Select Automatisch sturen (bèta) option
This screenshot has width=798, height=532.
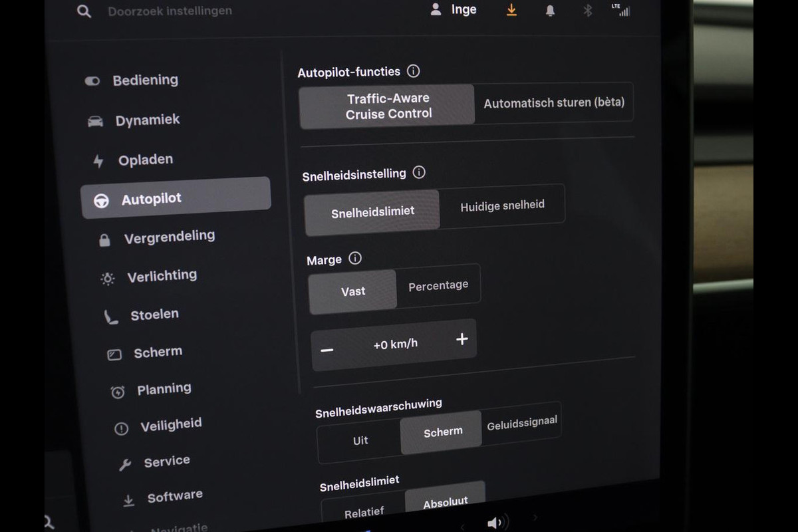click(x=553, y=103)
